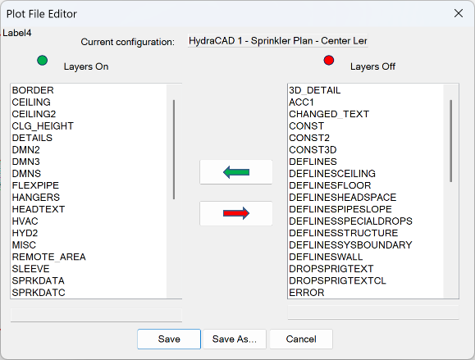
Task: Select the DROPSPRIGTEXTCL layer
Action: (366, 281)
